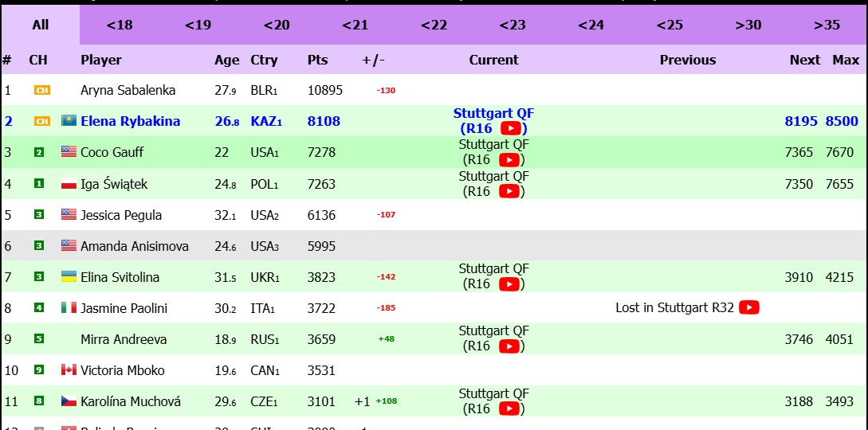Play YouTube video in Elena Rybakina's row
Viewport: 868px width, 430px height.
510,128
